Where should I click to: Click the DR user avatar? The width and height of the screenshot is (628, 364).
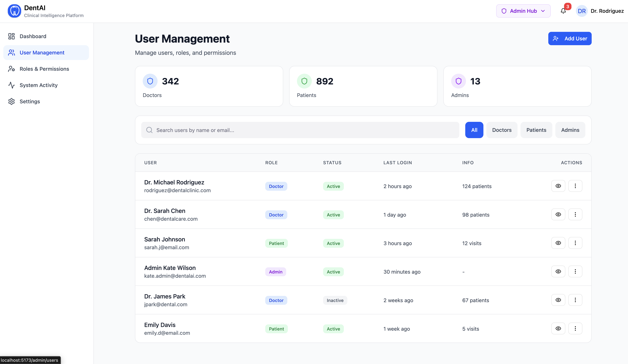pos(582,11)
